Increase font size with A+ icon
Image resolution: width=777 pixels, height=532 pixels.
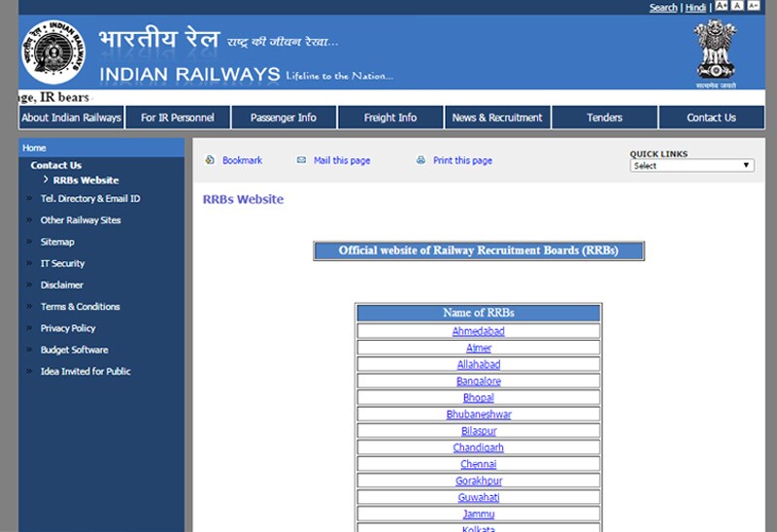pos(722,6)
